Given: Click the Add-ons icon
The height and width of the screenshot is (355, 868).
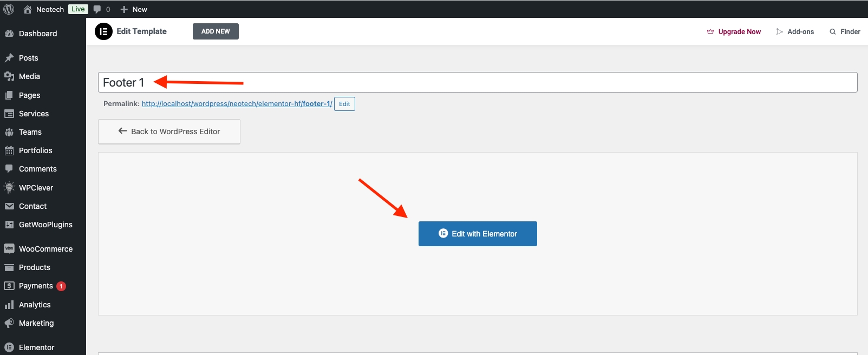Looking at the screenshot, I should click(780, 32).
